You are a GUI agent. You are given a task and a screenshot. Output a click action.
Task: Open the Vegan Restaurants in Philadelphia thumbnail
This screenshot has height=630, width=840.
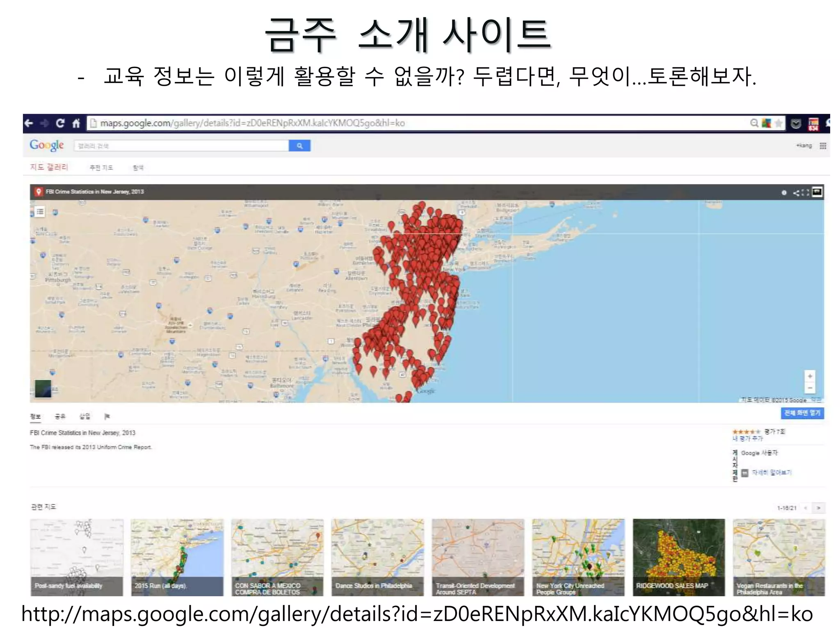(779, 557)
